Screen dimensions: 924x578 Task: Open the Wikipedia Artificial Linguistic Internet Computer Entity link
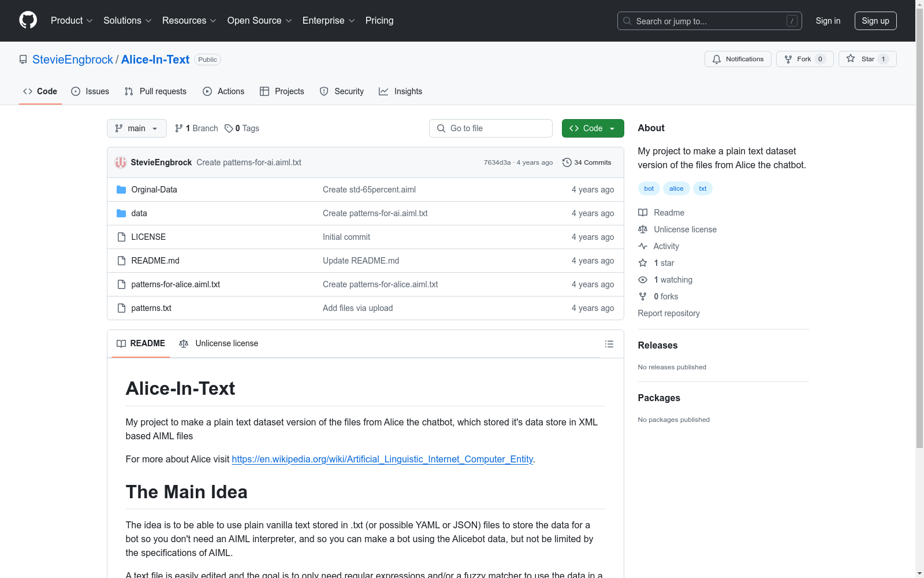pos(382,459)
